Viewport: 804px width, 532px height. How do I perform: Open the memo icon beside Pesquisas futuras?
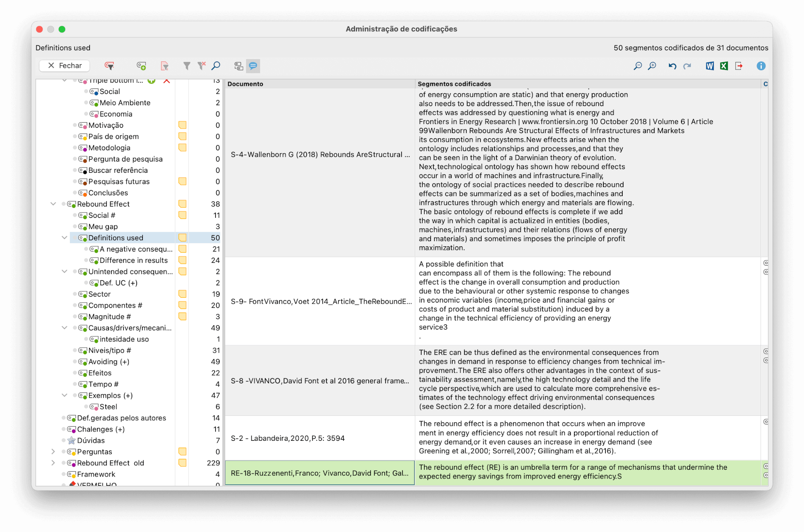[183, 181]
